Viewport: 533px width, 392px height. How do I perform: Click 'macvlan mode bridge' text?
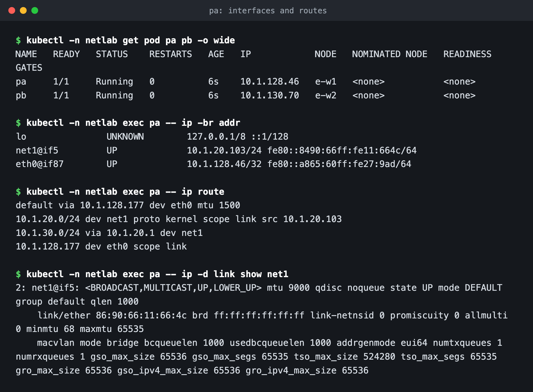point(88,343)
